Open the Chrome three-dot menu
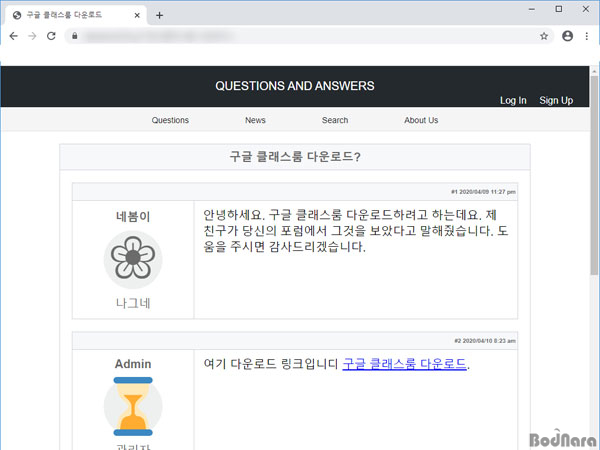Viewport: 600px width, 450px height. click(587, 36)
